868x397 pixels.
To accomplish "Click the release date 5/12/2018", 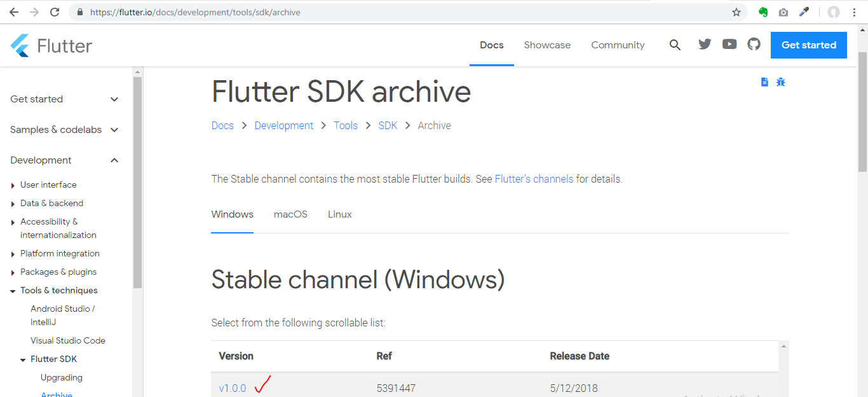I will coord(574,388).
